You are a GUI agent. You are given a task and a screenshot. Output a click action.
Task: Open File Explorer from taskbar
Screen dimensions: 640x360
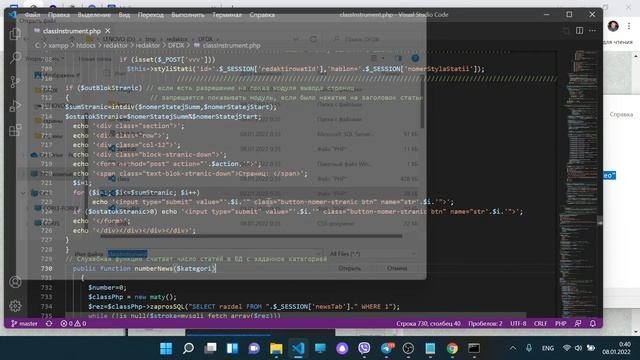pyautogui.click(x=276, y=348)
